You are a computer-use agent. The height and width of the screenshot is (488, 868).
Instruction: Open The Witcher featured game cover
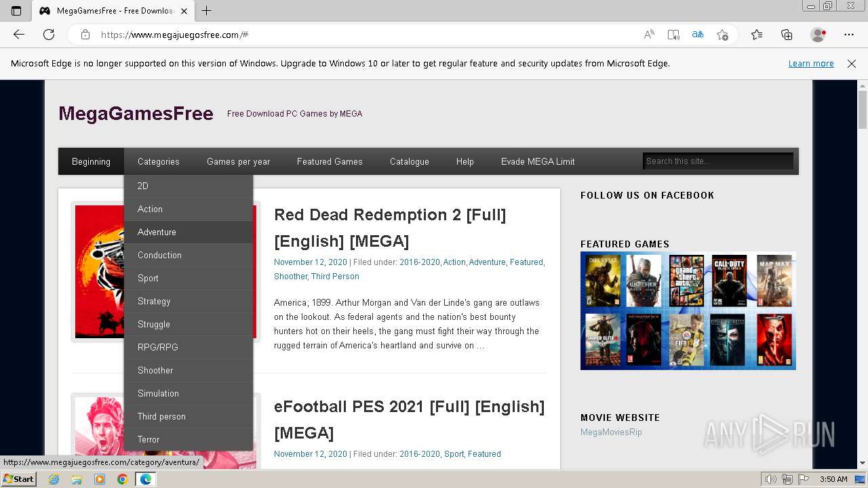[644, 281]
